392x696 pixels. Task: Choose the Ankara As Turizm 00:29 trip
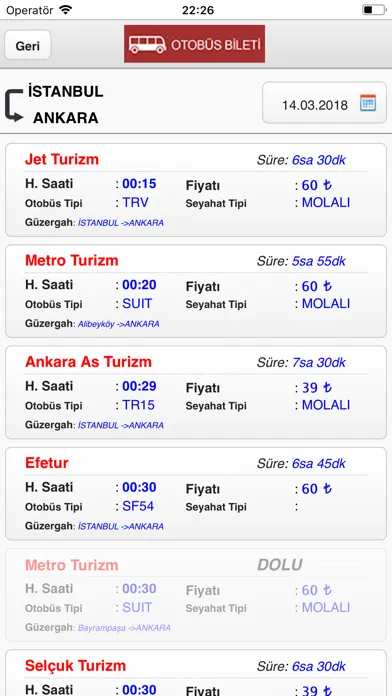click(196, 392)
